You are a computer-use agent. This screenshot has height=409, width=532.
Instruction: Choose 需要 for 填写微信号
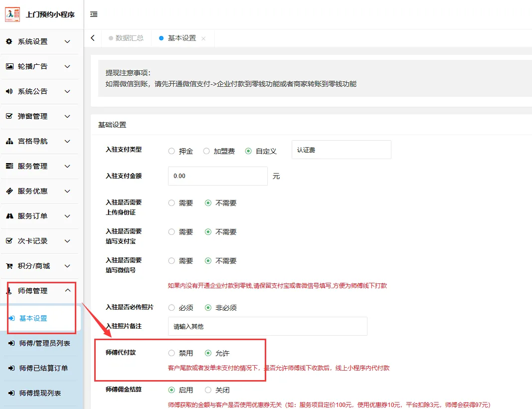point(172,261)
